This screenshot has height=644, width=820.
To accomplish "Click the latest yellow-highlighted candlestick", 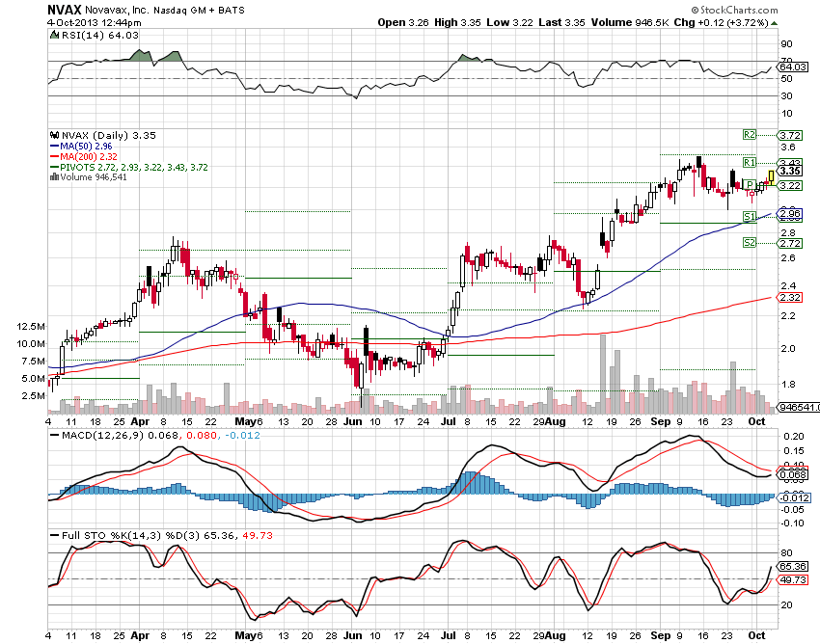I will click(x=772, y=177).
